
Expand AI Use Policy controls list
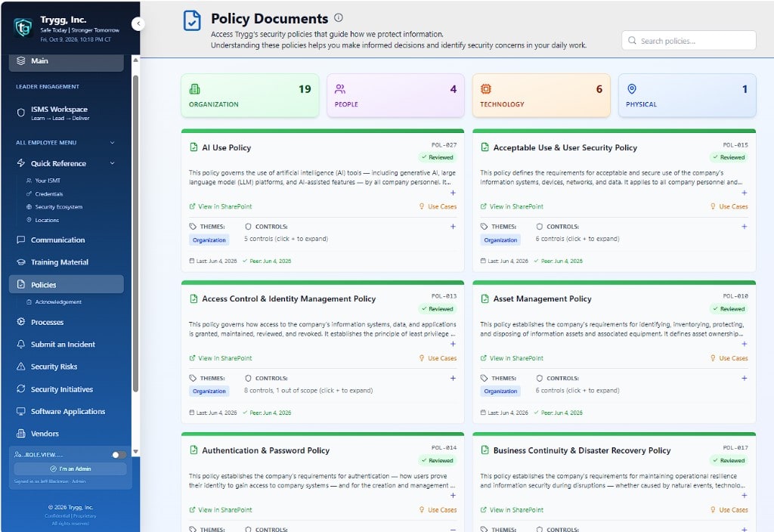pyautogui.click(x=453, y=227)
